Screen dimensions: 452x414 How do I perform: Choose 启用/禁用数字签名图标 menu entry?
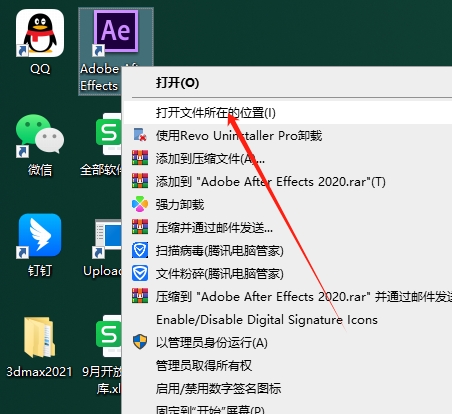(x=288, y=388)
